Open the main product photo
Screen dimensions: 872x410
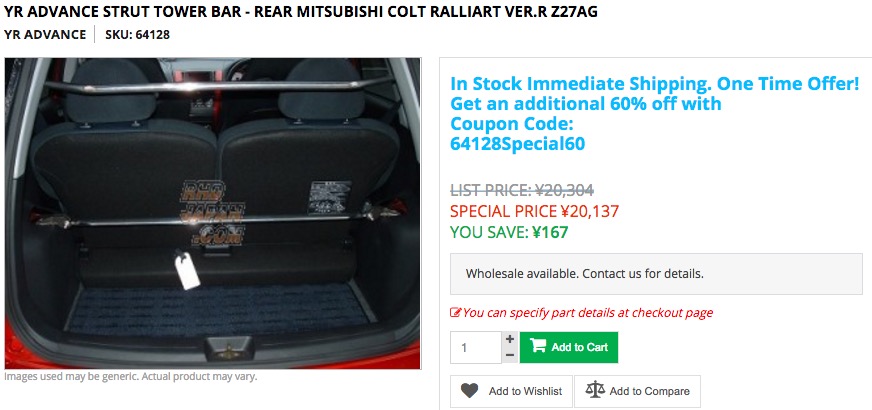(x=213, y=213)
